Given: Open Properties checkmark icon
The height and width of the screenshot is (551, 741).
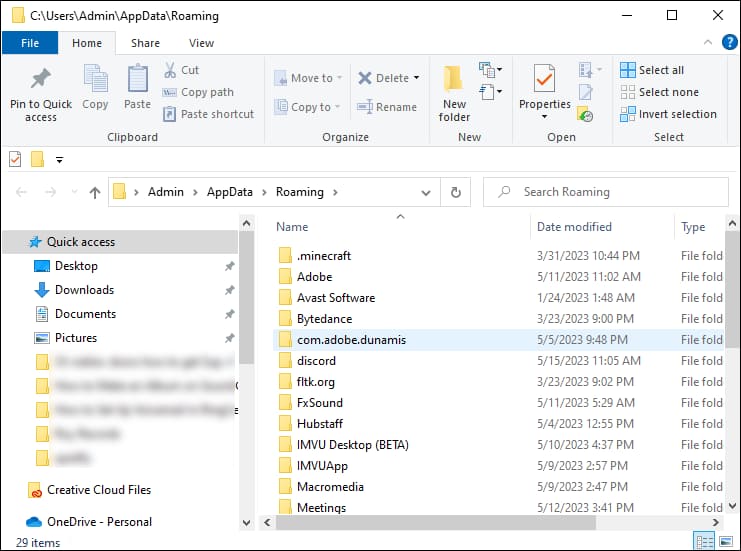Looking at the screenshot, I should pyautogui.click(x=544, y=78).
